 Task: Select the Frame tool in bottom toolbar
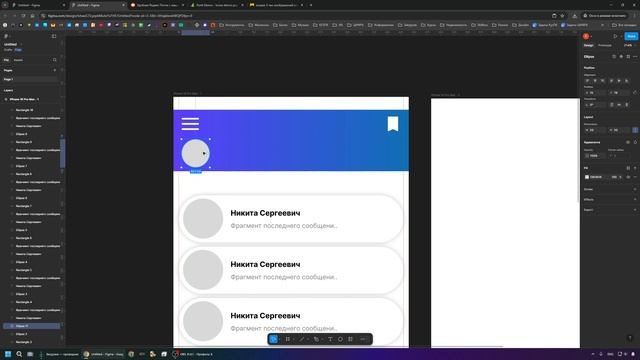(288, 339)
